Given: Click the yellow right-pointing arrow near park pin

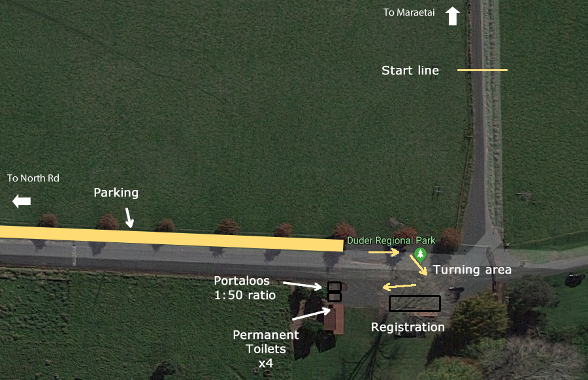Looking at the screenshot, I should [384, 252].
